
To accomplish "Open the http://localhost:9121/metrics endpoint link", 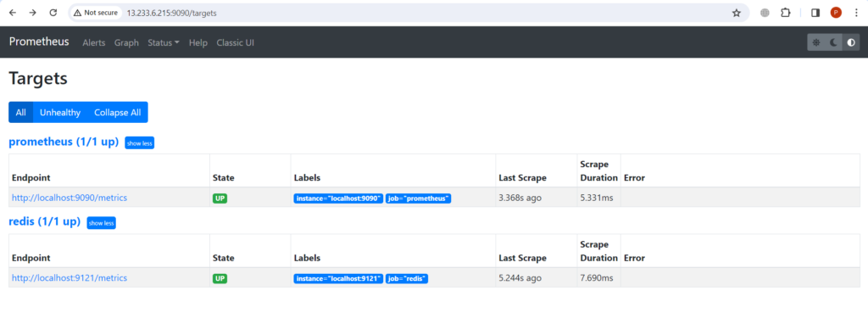I will coord(70,278).
